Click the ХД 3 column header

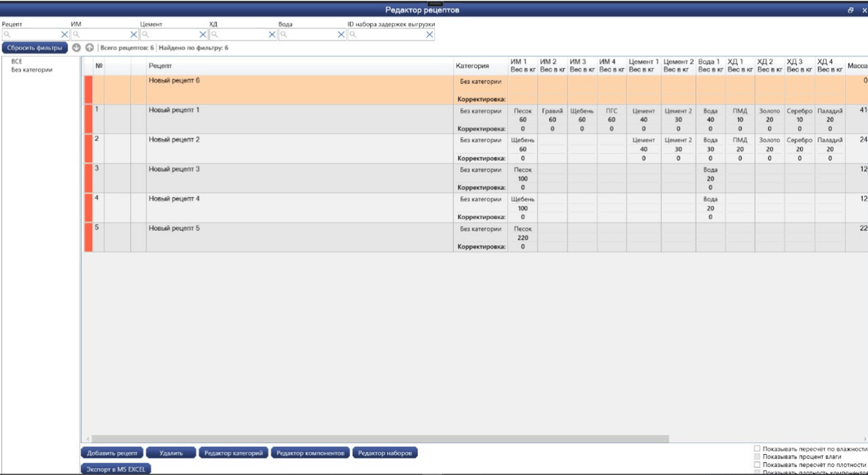point(800,66)
